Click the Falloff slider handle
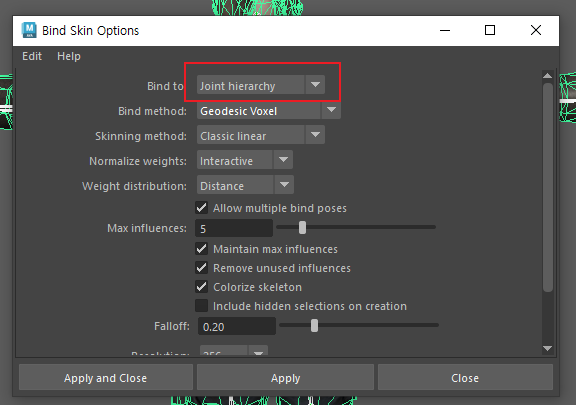Image resolution: width=576 pixels, height=405 pixels. [x=314, y=325]
